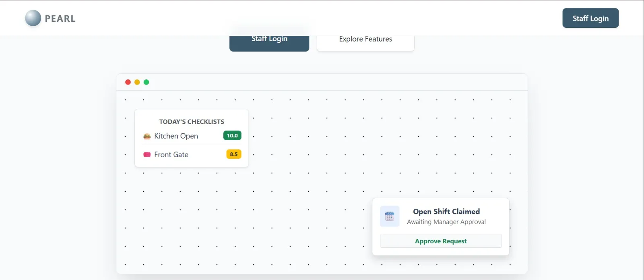Image resolution: width=644 pixels, height=280 pixels.
Task: Click the PEARL brand name text
Action: coord(60,19)
